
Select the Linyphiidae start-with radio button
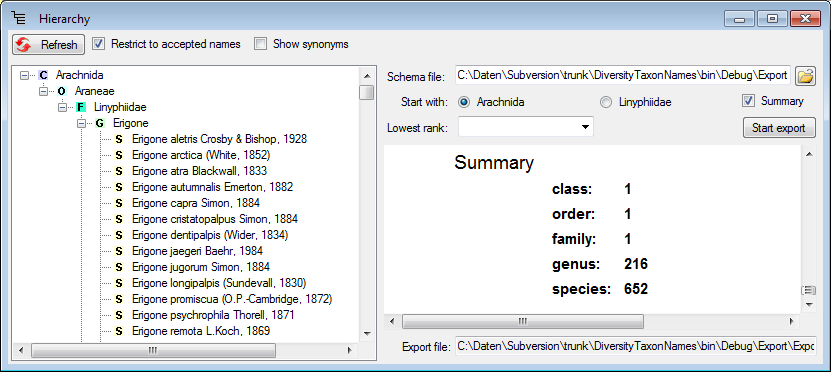(606, 102)
